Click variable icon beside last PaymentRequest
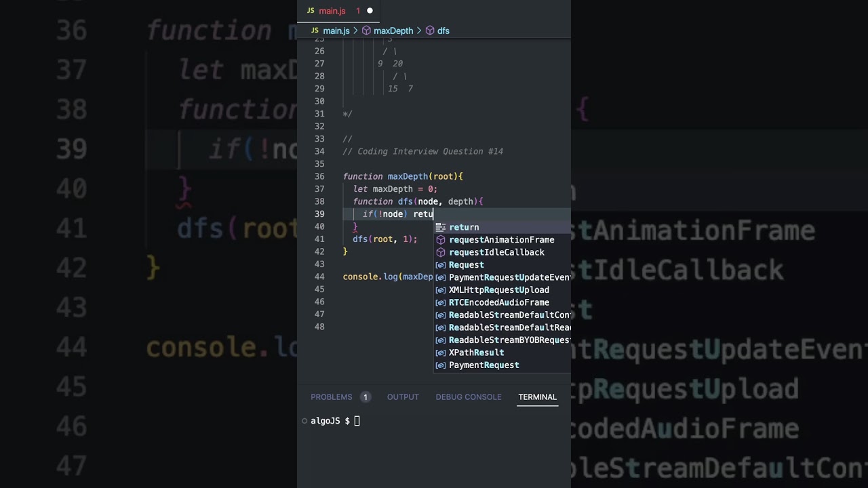868x488 pixels. tap(441, 365)
